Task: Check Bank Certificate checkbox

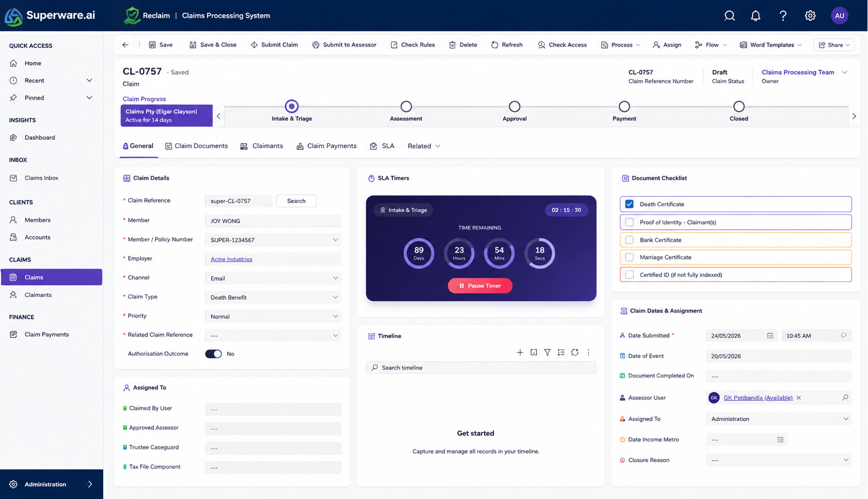Action: click(x=630, y=240)
